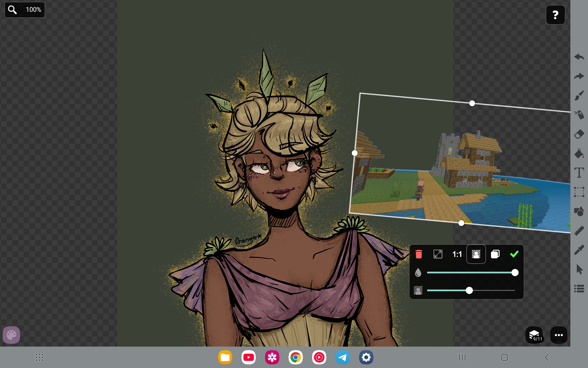Click the 100% zoom level
588x368 pixels.
point(33,10)
